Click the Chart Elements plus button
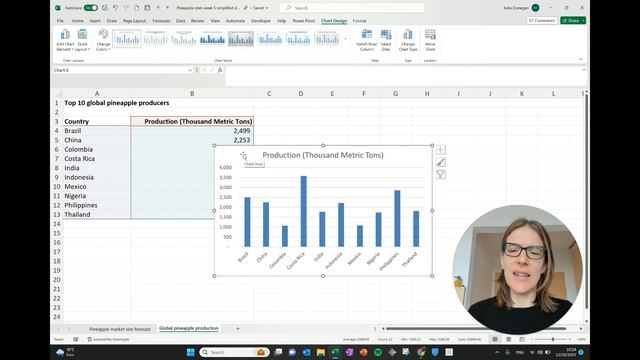The height and width of the screenshot is (360, 640). click(440, 150)
